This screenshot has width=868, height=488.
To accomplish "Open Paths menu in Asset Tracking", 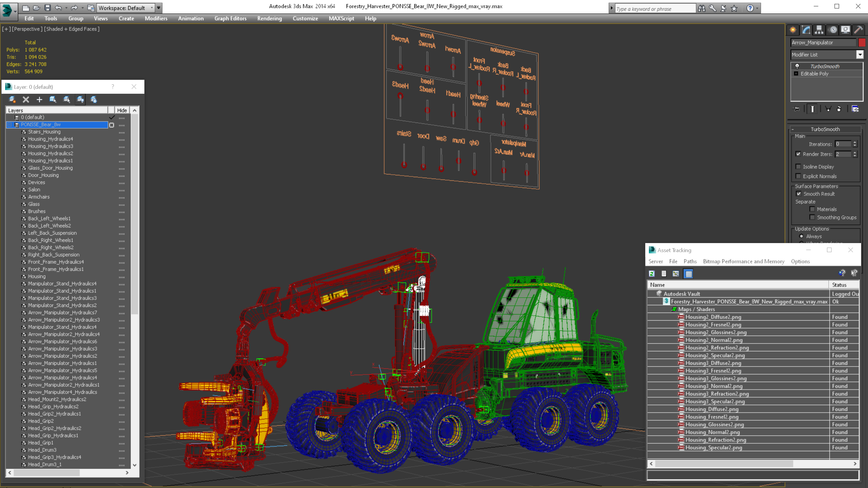I will click(690, 261).
